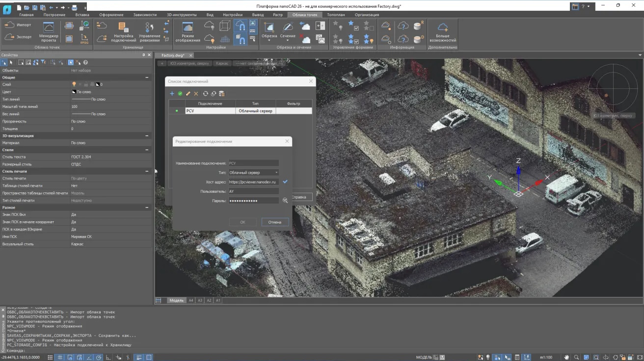Click the Подключение column header
This screenshot has height=361, width=644.
tap(210, 103)
